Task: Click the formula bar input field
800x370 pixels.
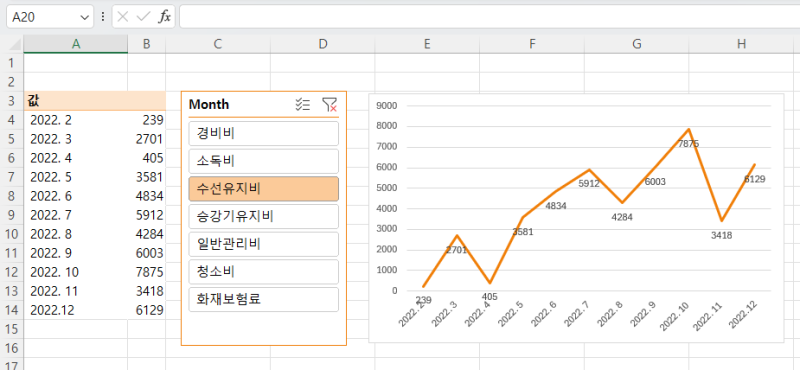Action: pyautogui.click(x=489, y=17)
